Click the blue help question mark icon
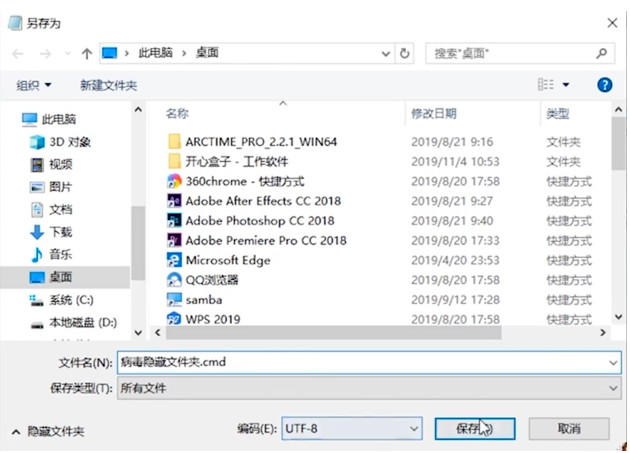The image size is (630, 453). (x=604, y=86)
